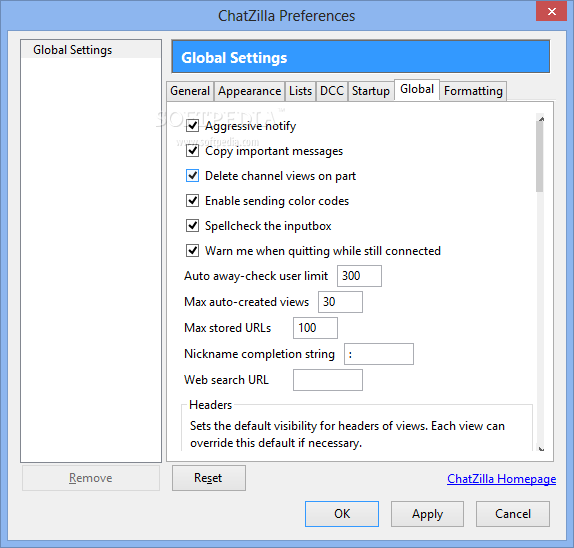This screenshot has width=574, height=548.
Task: Select the Lists tab
Action: click(x=300, y=91)
